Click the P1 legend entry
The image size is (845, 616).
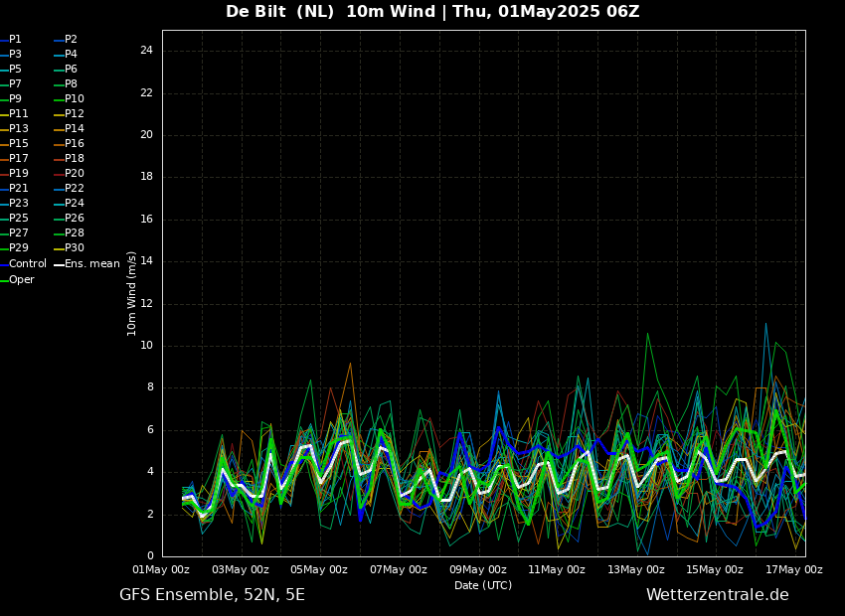pyautogui.click(x=15, y=40)
